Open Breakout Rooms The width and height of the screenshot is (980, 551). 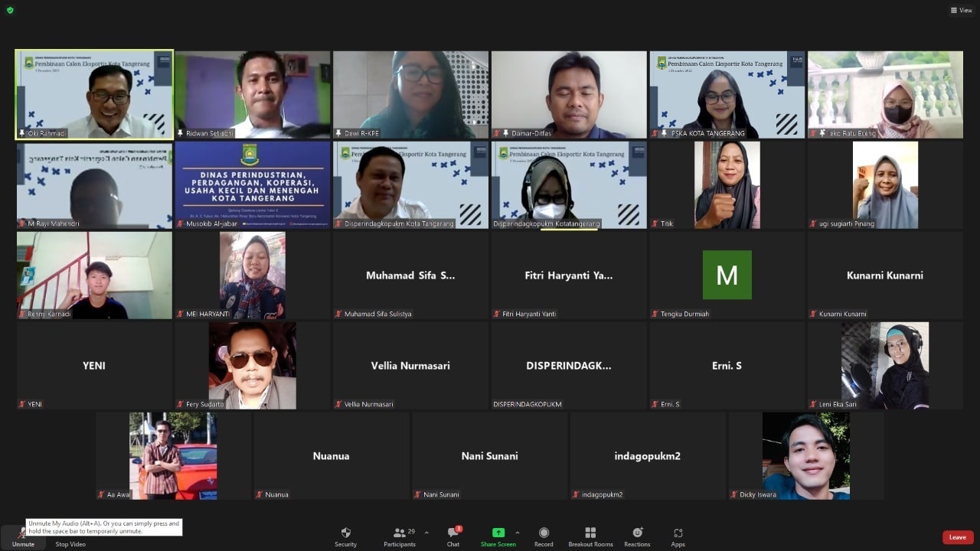coord(590,533)
